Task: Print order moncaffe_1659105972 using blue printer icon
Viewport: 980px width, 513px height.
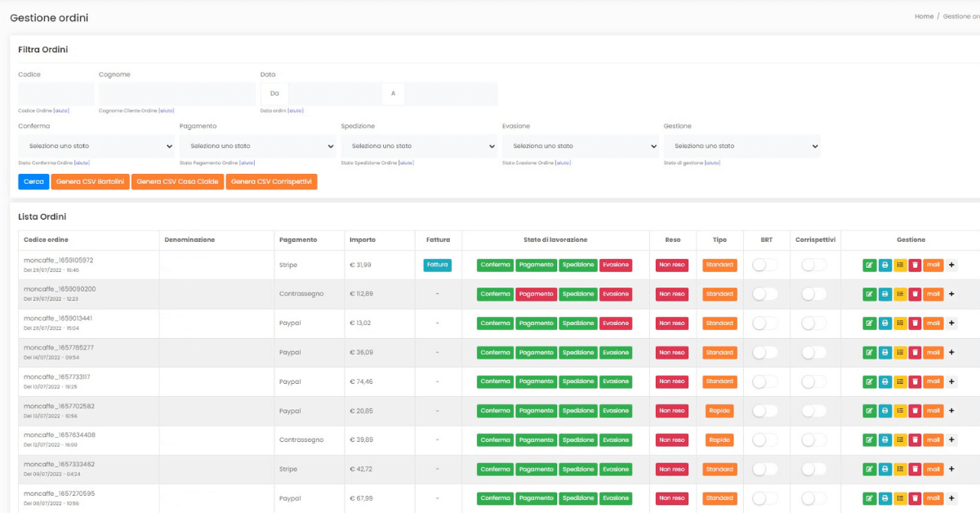Action: [x=884, y=265]
